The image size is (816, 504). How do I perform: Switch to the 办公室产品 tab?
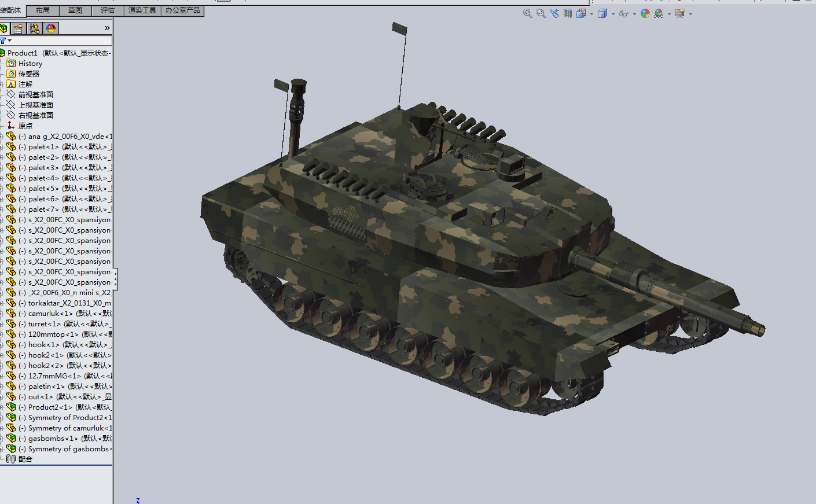183,10
